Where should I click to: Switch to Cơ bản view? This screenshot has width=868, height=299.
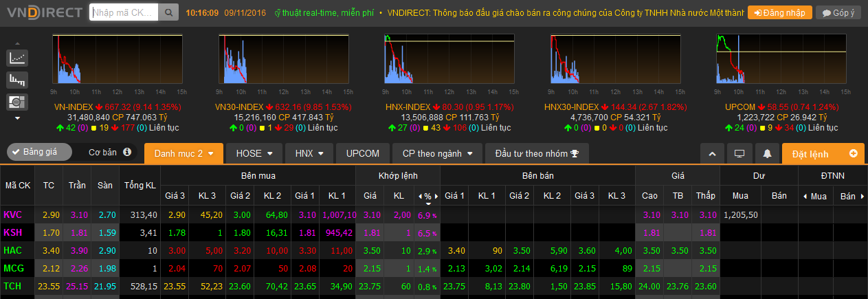103,152
